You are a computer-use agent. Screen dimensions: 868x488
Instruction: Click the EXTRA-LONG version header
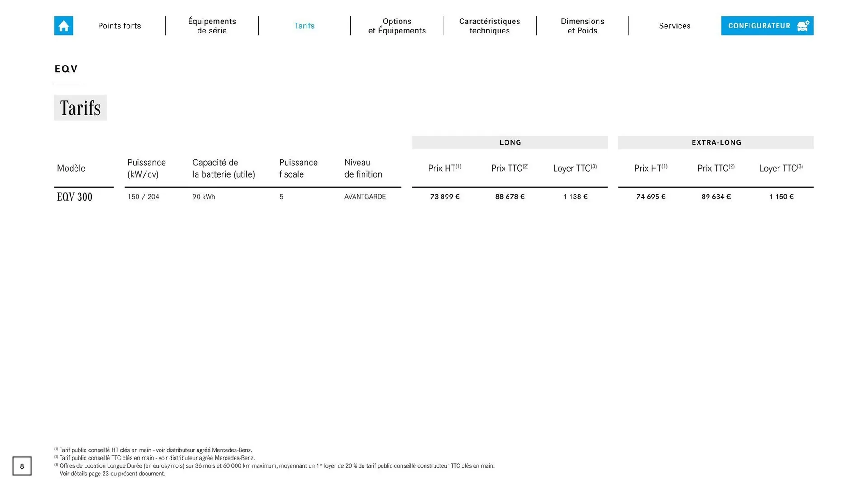(x=716, y=142)
